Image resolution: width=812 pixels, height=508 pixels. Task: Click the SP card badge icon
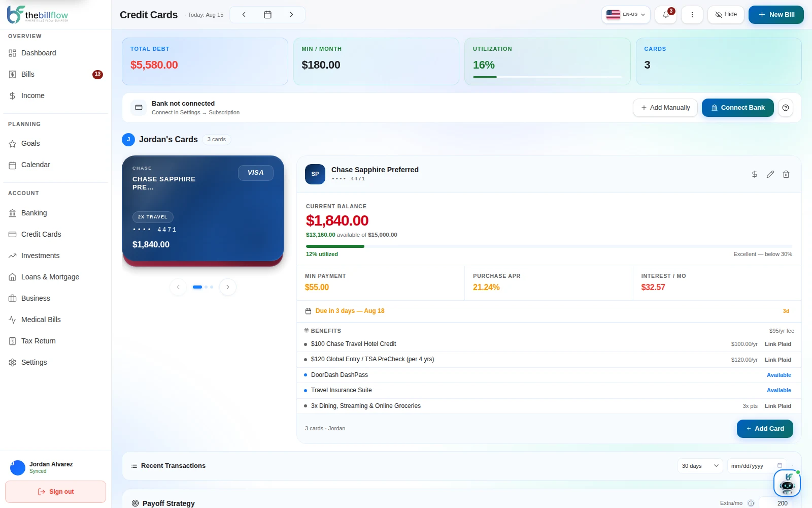pos(315,174)
